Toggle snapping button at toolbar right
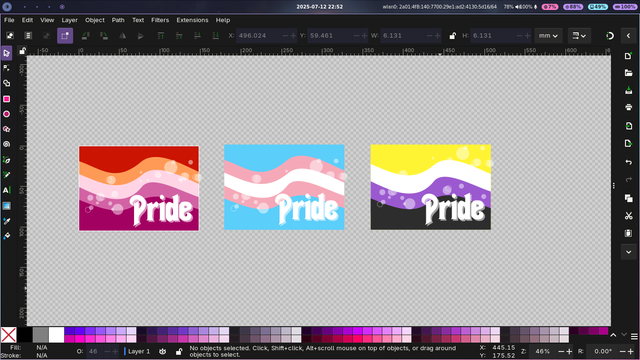This screenshot has height=360, width=640. coord(610,36)
